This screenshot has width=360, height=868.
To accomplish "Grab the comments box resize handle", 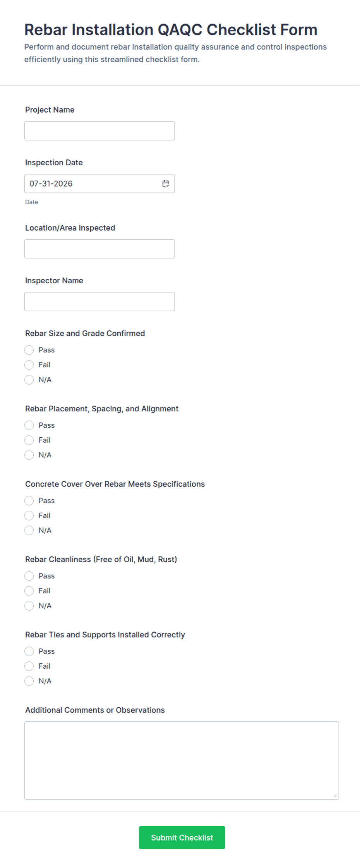I will 335,795.
